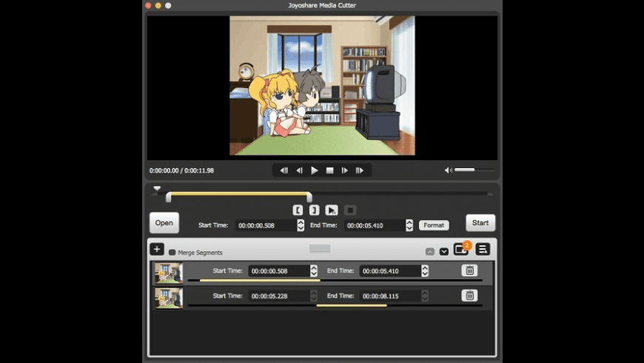Adjust the main Start Time stepper
The image size is (644, 363).
pos(301,225)
